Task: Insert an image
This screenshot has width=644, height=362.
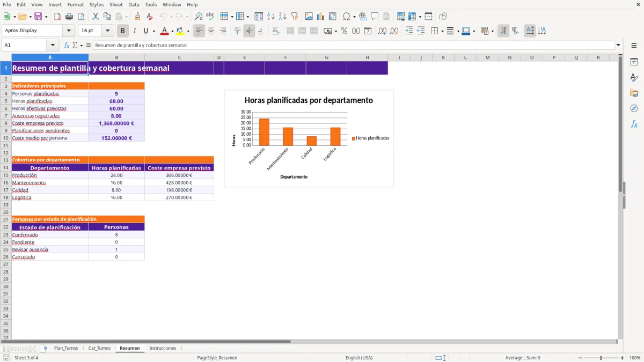Action: [309, 17]
